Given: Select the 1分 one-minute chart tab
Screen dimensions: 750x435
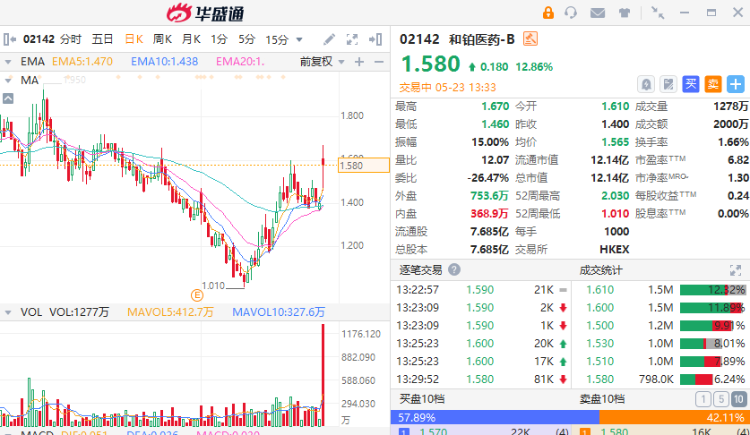Looking at the screenshot, I should 219,39.
